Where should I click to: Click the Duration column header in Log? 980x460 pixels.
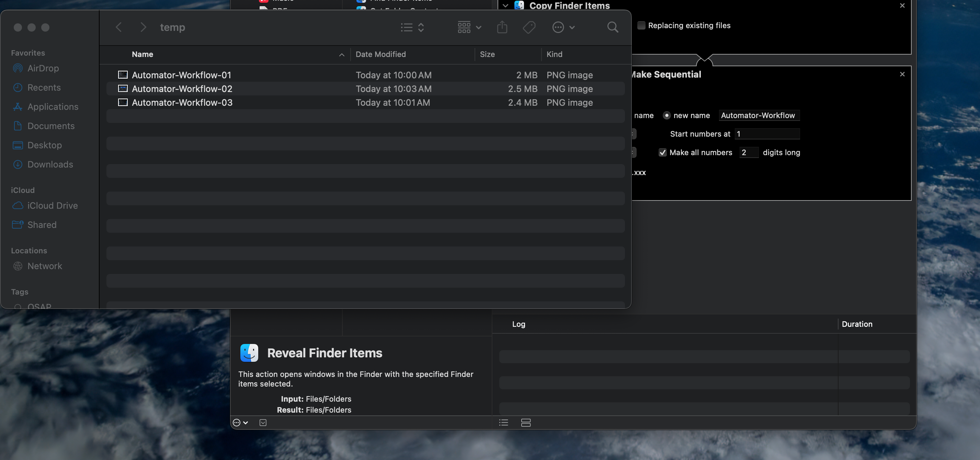pyautogui.click(x=857, y=324)
